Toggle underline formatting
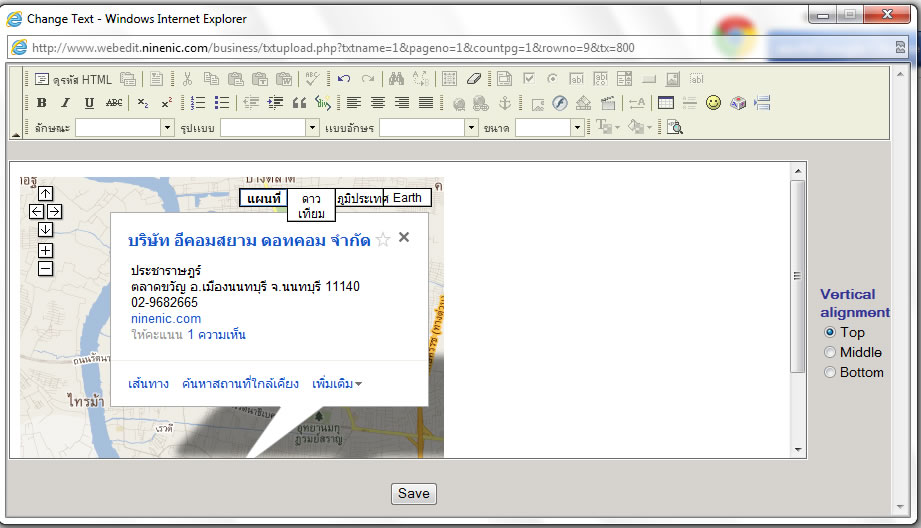 [x=89, y=103]
